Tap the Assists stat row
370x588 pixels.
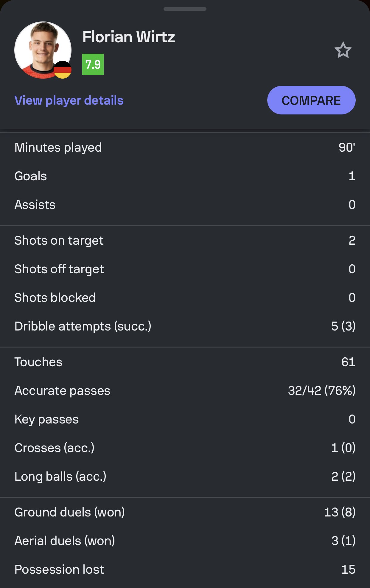[x=185, y=205]
